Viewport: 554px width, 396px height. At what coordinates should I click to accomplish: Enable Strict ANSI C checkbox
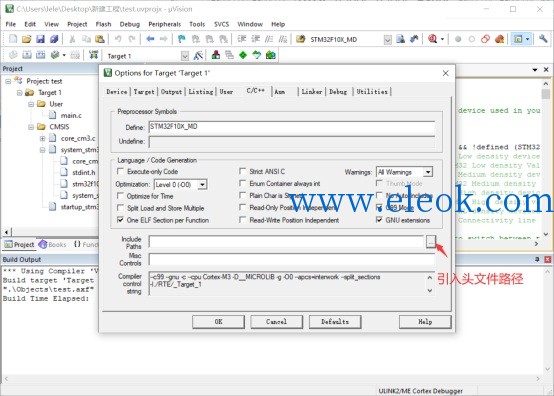click(243, 171)
